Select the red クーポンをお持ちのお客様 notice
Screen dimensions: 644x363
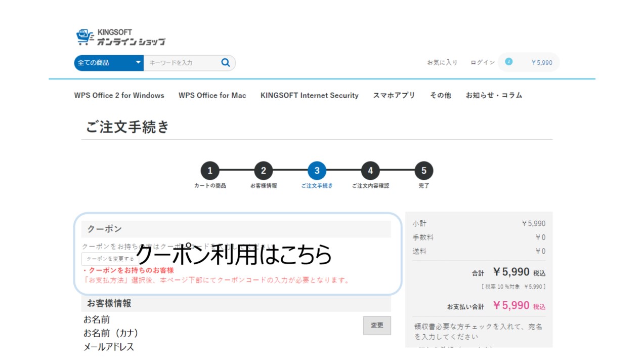click(128, 270)
